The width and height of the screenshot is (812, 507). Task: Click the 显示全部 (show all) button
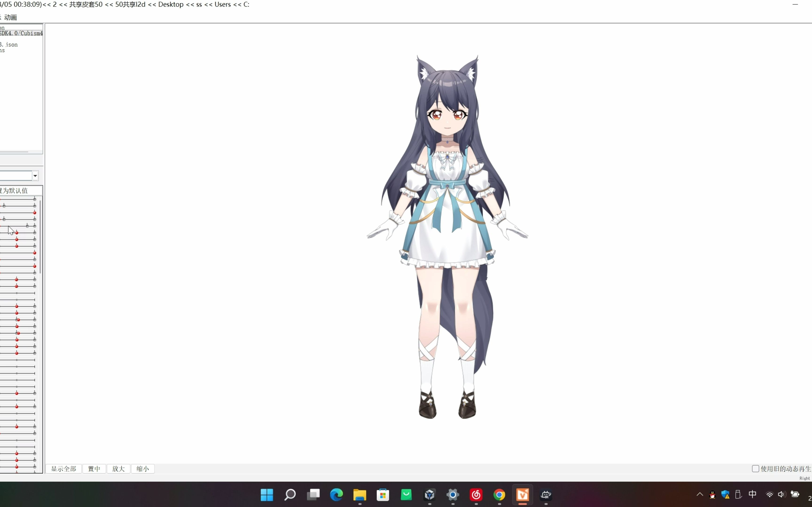[63, 469]
